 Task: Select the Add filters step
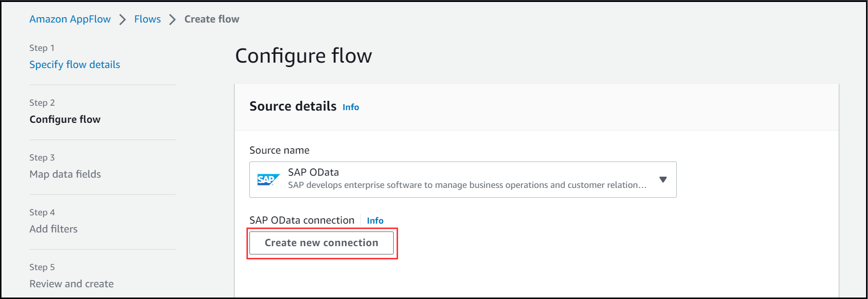[x=53, y=229]
